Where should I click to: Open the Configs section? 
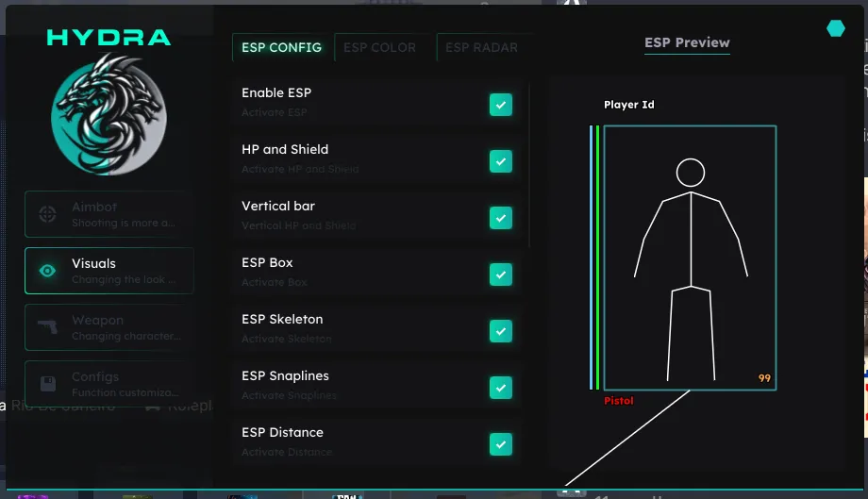pos(109,383)
